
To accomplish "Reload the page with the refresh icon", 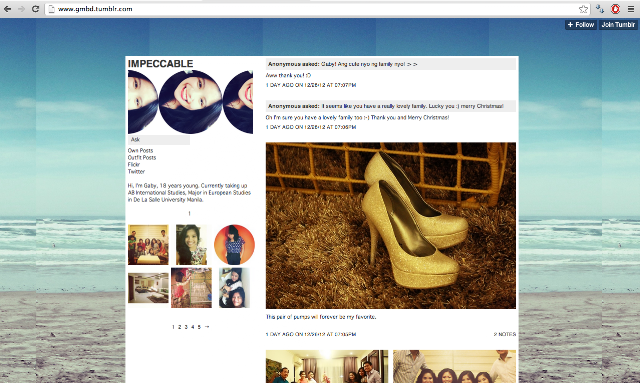I will pos(36,9).
